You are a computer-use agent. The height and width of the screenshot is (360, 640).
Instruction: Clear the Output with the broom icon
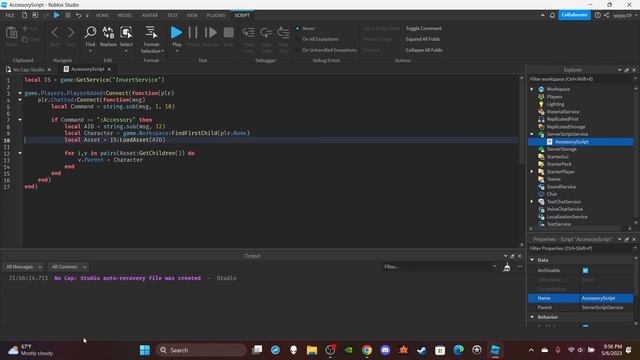(507, 267)
